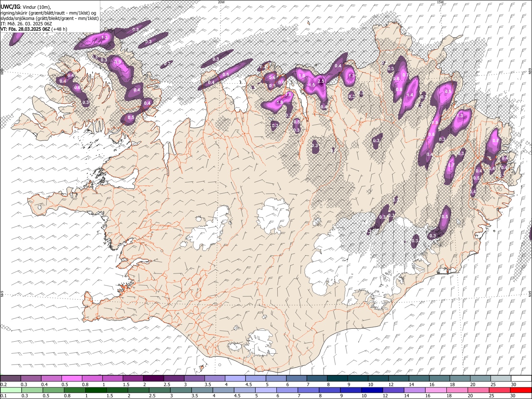
Task: Click snow legend swatch between 8 and 9
Action: [337, 378]
